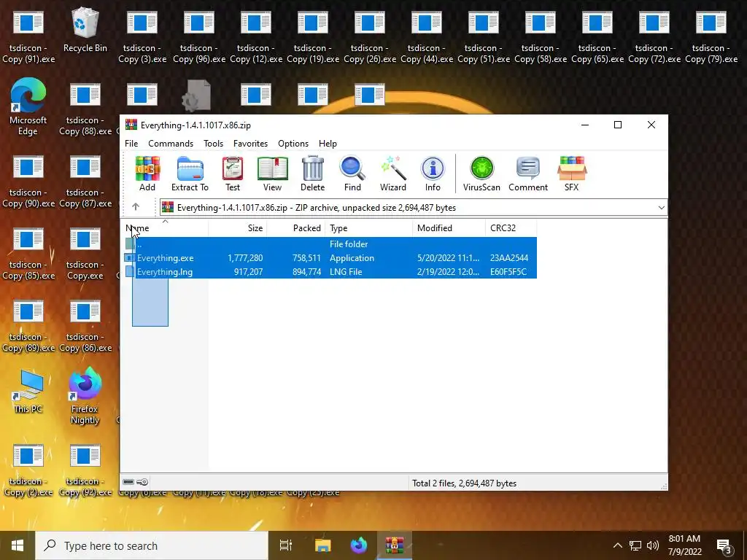Click the taskbar clock showing 8:01 AM
This screenshot has height=560, width=747.
coord(684,545)
